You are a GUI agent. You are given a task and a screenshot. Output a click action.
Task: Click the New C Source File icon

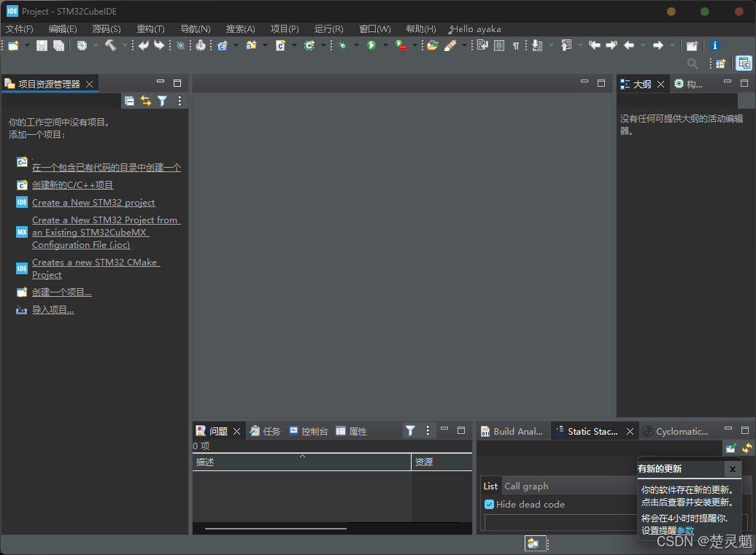[x=281, y=46]
